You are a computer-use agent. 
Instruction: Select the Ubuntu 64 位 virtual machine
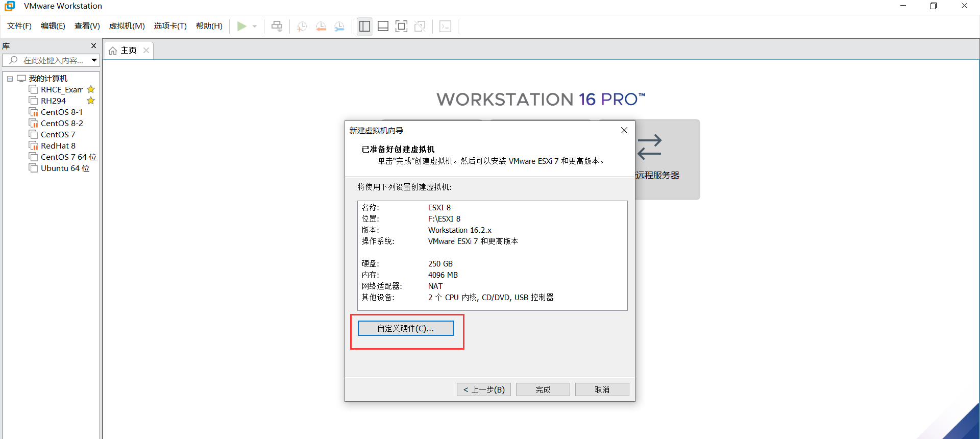pyautogui.click(x=65, y=168)
